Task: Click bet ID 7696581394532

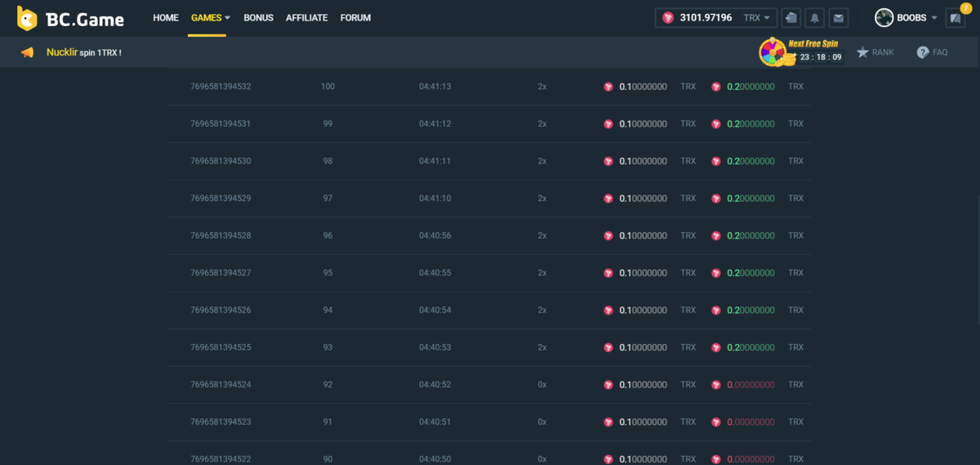Action: click(x=220, y=87)
